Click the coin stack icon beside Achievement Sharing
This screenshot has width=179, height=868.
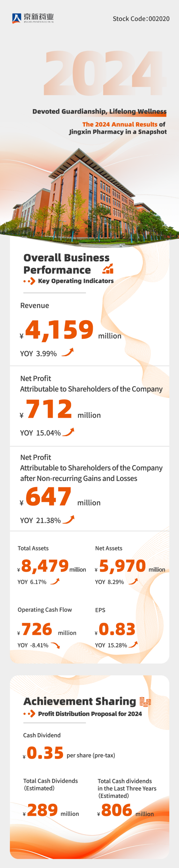click(x=145, y=701)
